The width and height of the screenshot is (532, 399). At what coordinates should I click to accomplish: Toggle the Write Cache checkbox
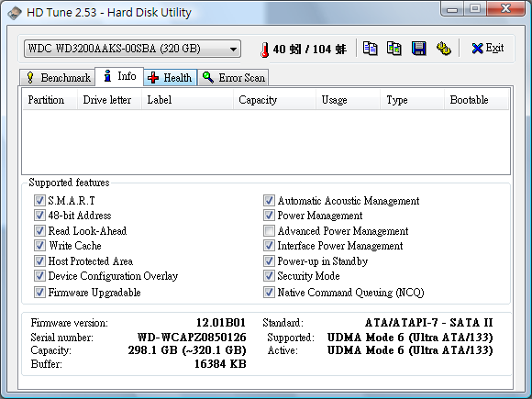39,245
